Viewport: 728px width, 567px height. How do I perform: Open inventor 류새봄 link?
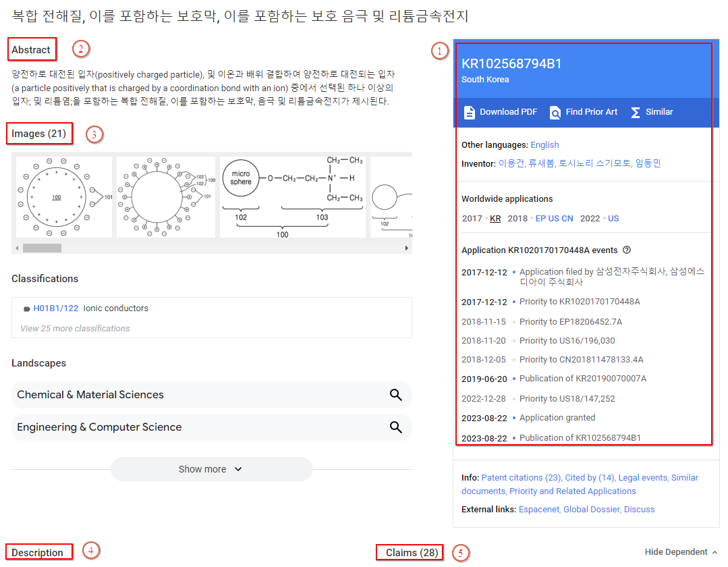541,163
